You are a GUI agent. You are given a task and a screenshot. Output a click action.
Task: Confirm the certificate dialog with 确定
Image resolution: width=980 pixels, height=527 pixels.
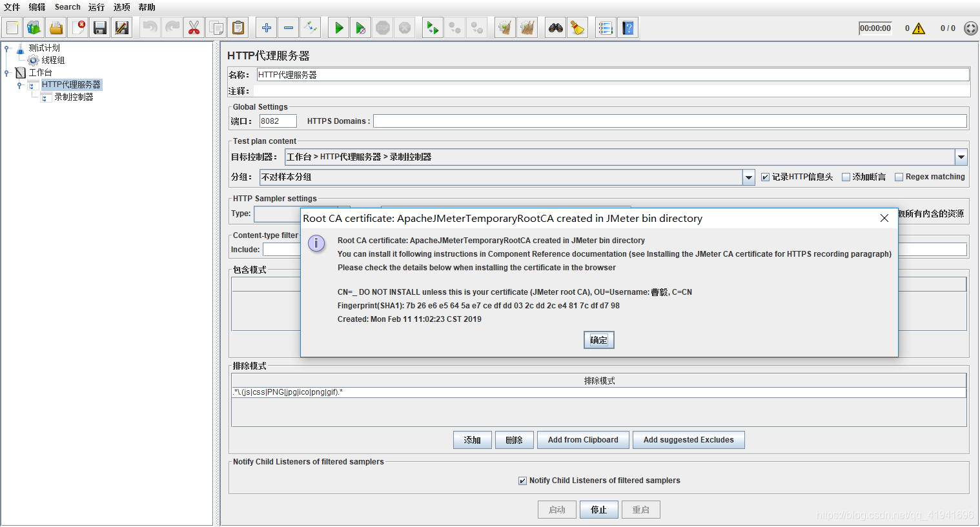pos(598,340)
